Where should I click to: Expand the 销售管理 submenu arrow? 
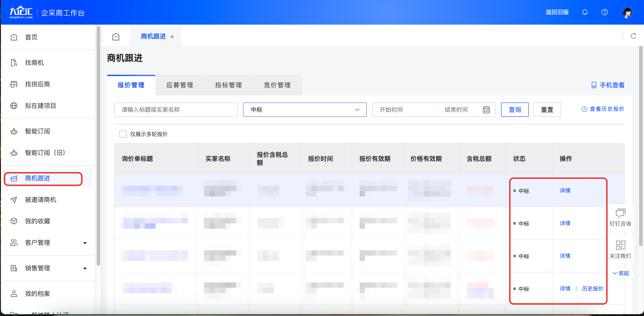(85, 269)
